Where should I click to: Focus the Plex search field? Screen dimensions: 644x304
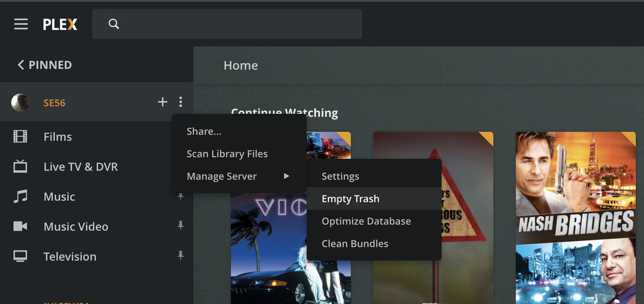(227, 24)
